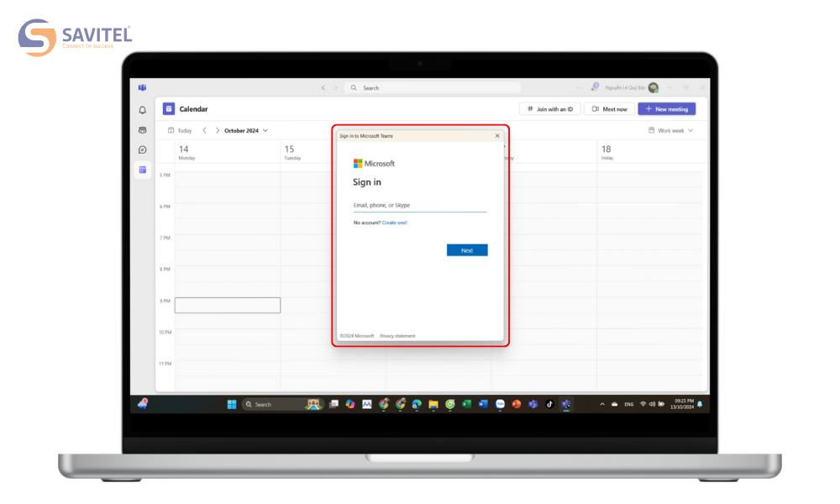Click the Join with an ID button
Image resolution: width=840 pixels, height=504 pixels.
[550, 108]
